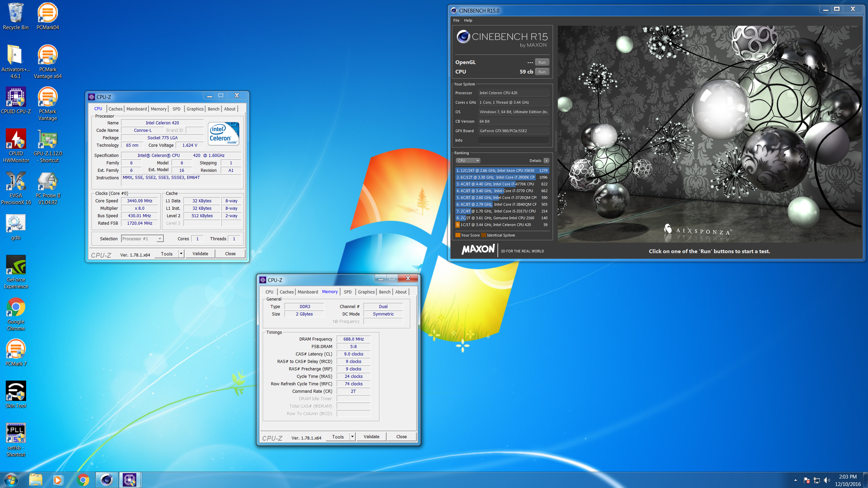Click the Chrome icon in the taskbar

click(83, 480)
